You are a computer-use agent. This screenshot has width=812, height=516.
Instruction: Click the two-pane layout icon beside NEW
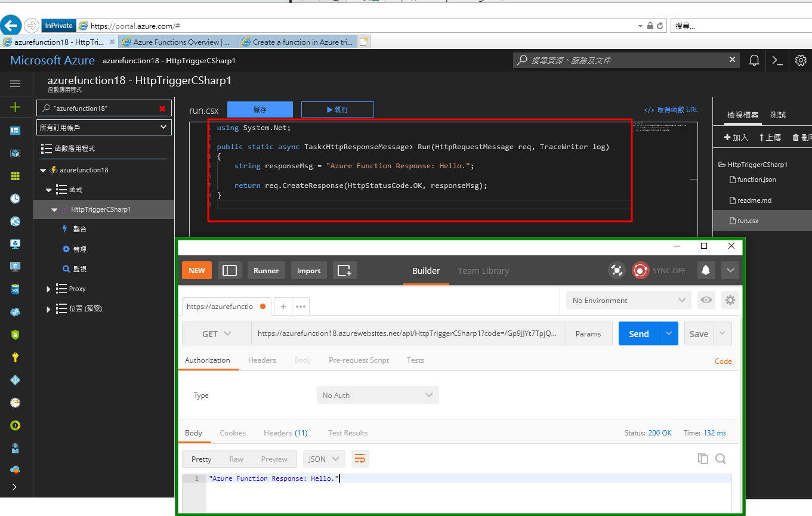[x=230, y=270]
